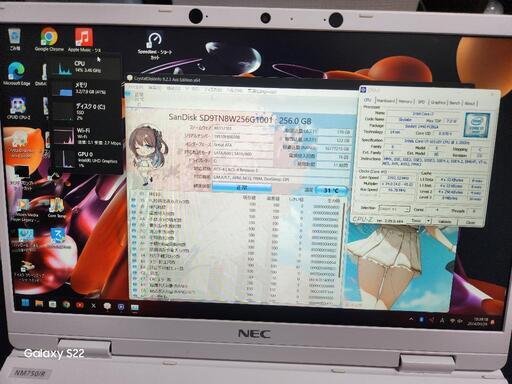The image size is (512, 384).
Task: Click the Bluetooth icon in system tray
Action: pyautogui.click(x=421, y=320)
